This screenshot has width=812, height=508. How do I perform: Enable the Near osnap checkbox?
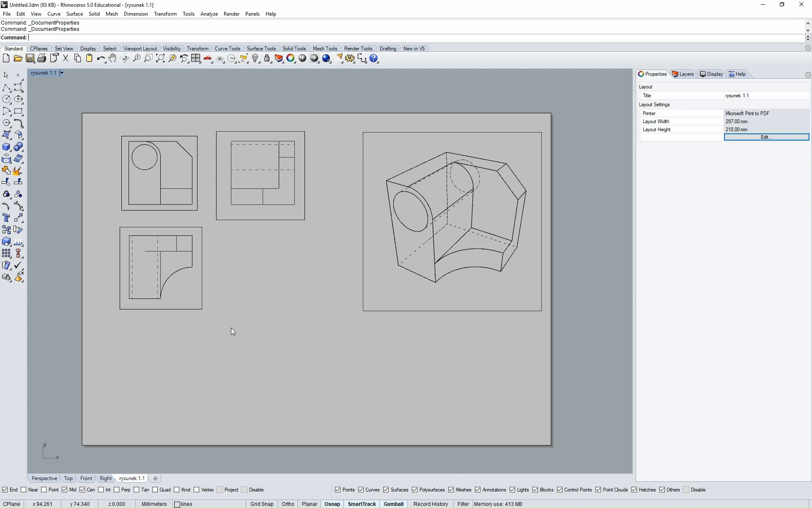click(x=24, y=490)
